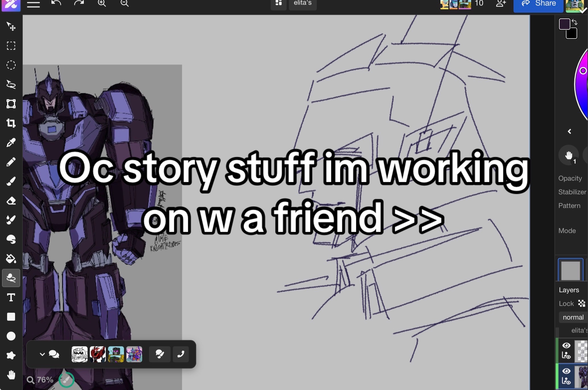The height and width of the screenshot is (390, 588).
Task: Select the Pencil tool
Action: [x=11, y=162]
